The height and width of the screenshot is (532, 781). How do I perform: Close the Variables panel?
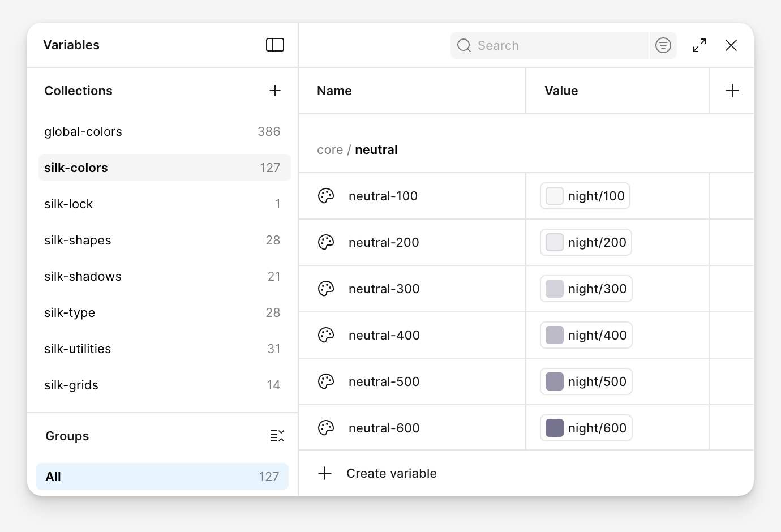pyautogui.click(x=731, y=45)
